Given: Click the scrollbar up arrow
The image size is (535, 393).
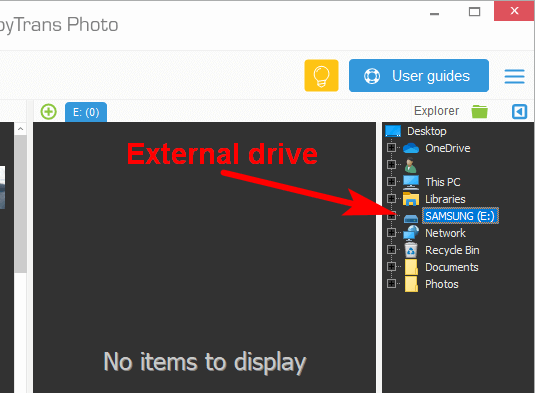Looking at the screenshot, I should 20,129.
